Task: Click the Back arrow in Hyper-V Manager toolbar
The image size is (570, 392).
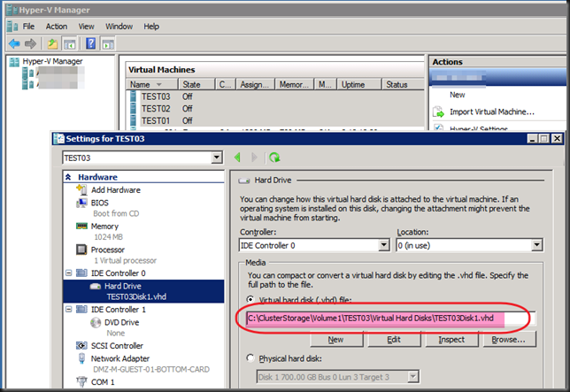Action: (14, 44)
